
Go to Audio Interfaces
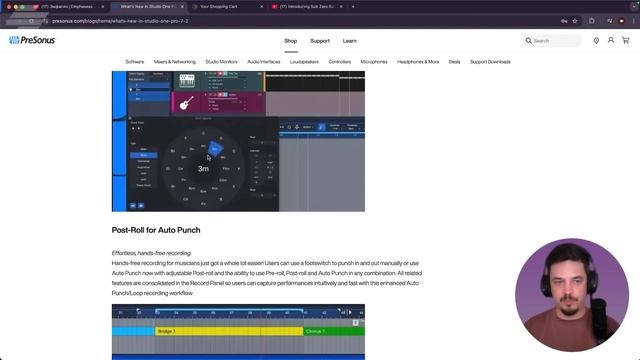click(264, 62)
